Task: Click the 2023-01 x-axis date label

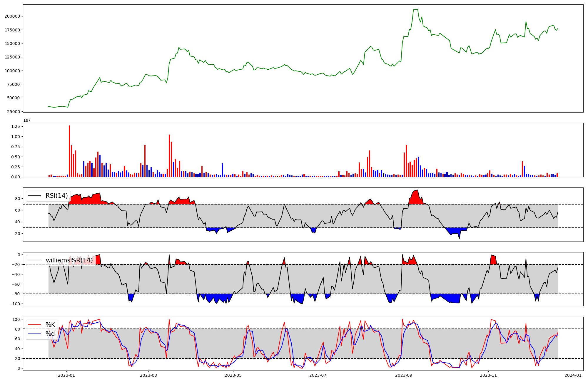Action: tap(66, 375)
